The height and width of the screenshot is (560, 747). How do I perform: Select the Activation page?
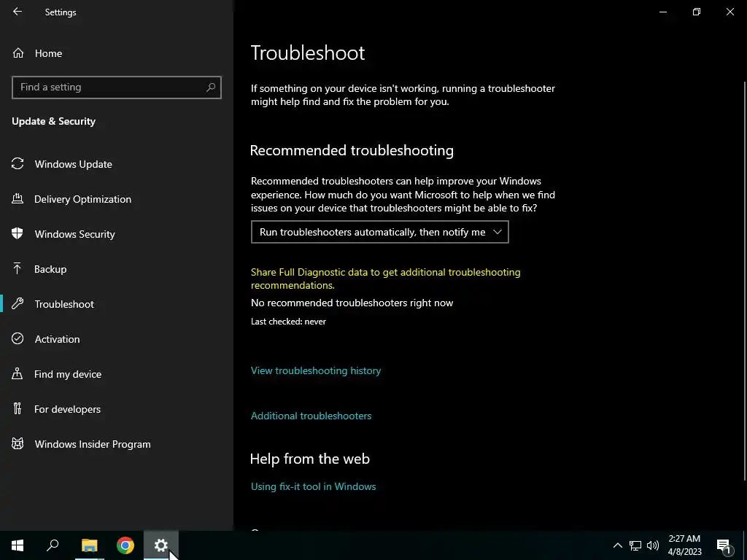point(57,339)
